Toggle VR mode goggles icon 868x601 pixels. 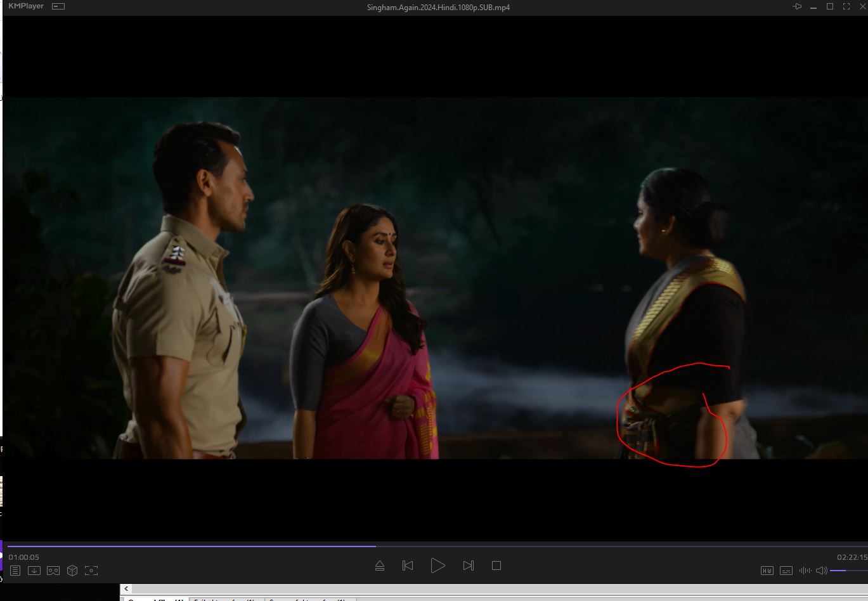[53, 571]
